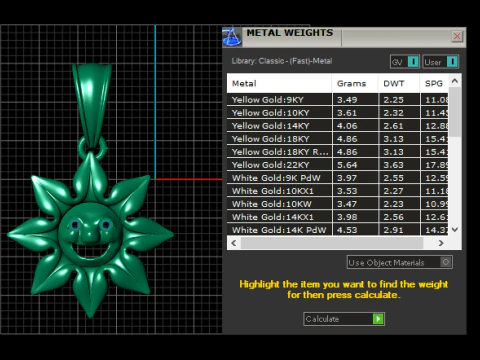480x360 pixels.
Task: Click the Metal Weights scale icon
Action: tap(232, 37)
